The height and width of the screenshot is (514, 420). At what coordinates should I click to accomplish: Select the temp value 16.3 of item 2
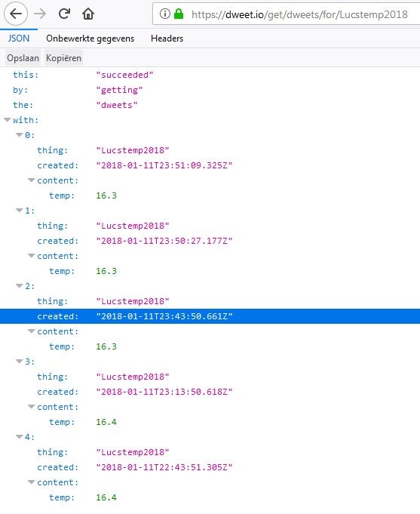[106, 346]
